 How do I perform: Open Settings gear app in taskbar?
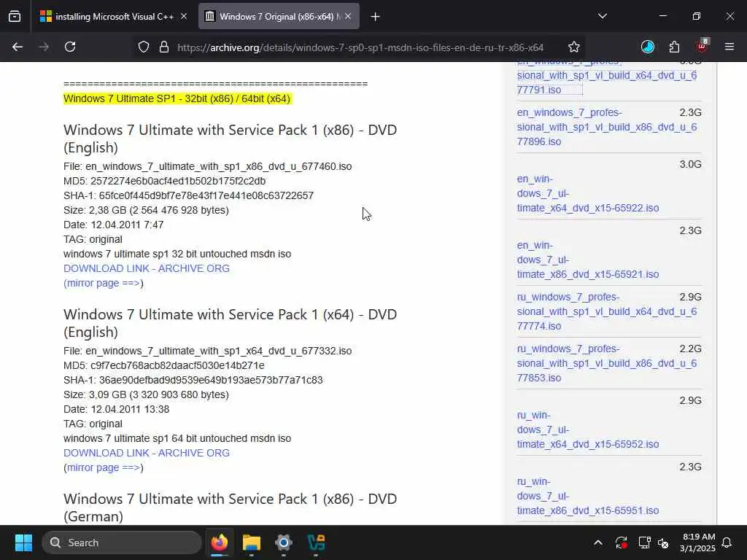pyautogui.click(x=284, y=542)
